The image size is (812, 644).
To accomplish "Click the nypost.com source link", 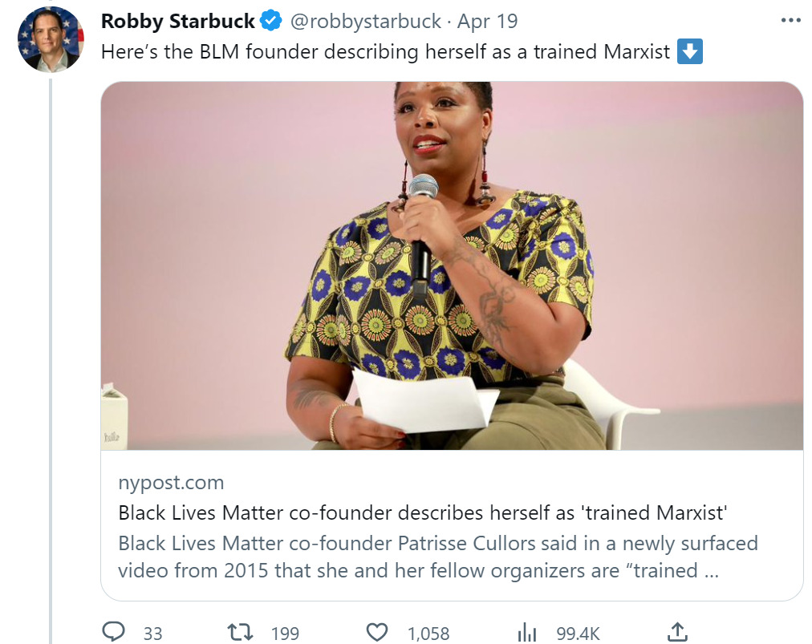I will pos(171,483).
